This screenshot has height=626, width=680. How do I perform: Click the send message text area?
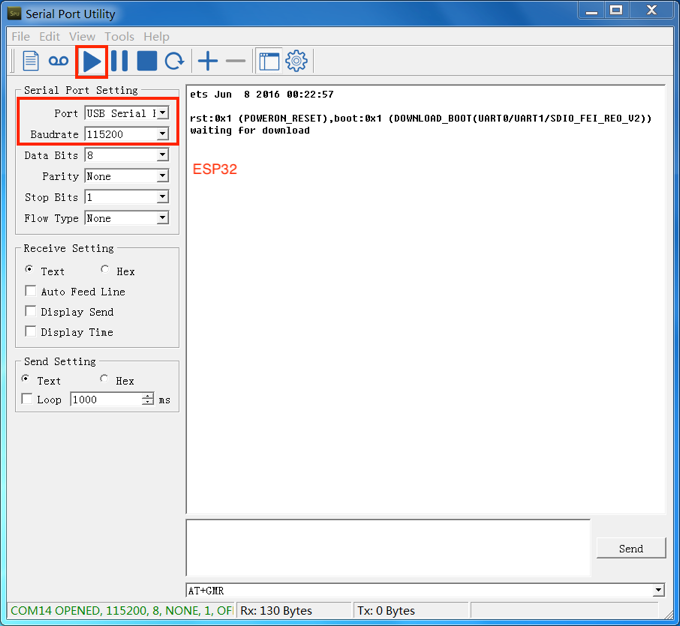pos(387,547)
